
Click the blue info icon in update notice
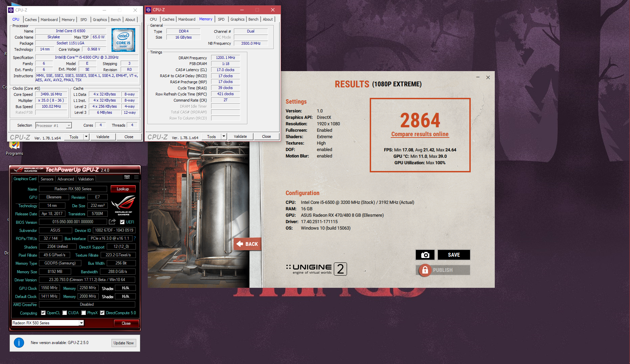[x=19, y=343]
